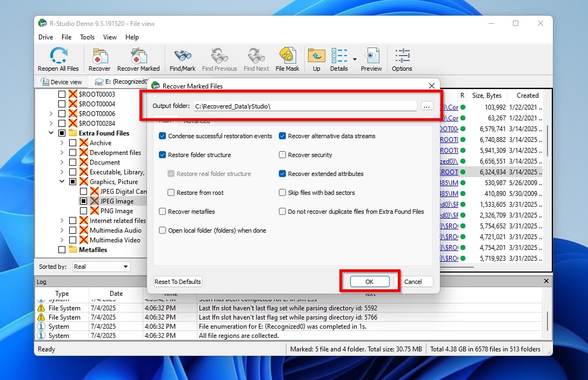Viewport: 588px width, 380px height.
Task: Enable Do not recover duplicate files checkbox
Action: [282, 211]
